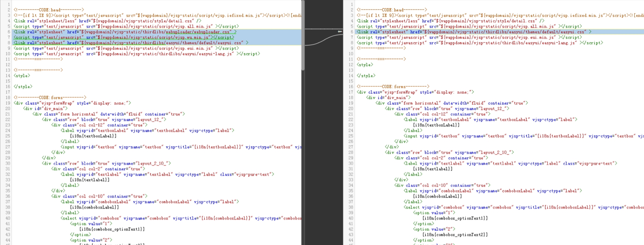Image resolution: width=644 pixels, height=245 pixels.
Task: Click the layout_2_10_ row div in right pane
Action: point(450,153)
